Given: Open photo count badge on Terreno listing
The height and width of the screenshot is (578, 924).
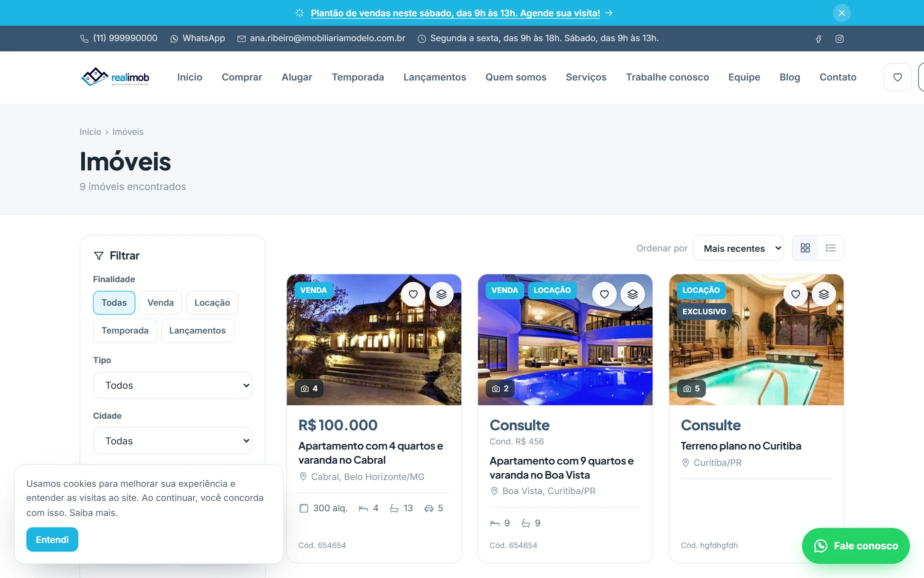Looking at the screenshot, I should pos(691,388).
